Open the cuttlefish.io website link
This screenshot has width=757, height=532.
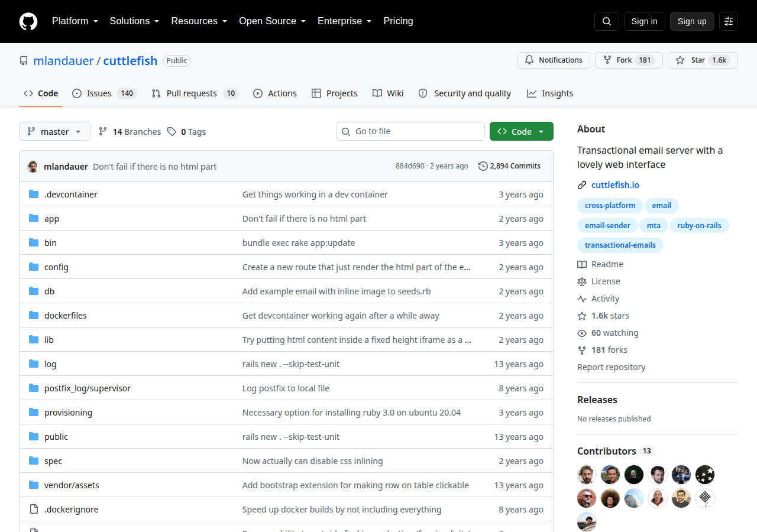coord(615,185)
